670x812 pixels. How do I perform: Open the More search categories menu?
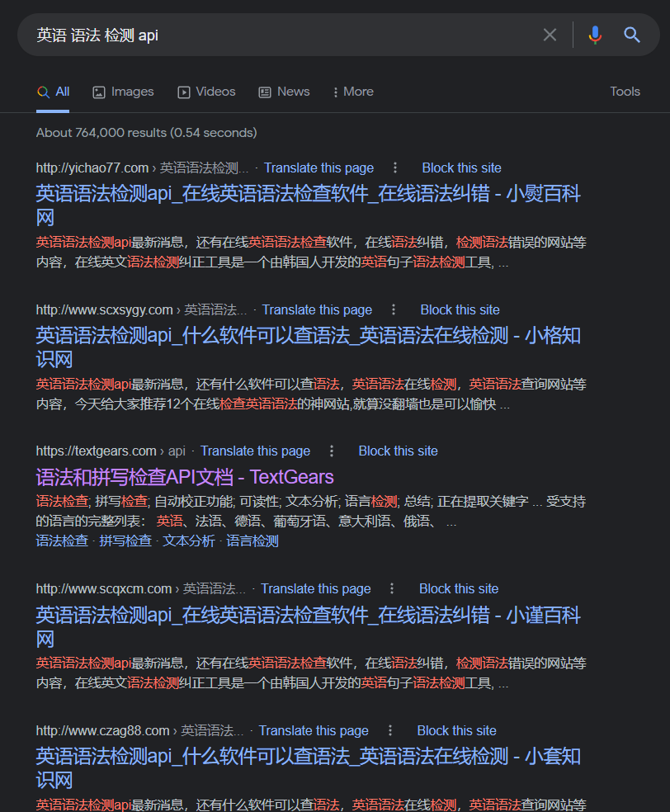point(353,92)
